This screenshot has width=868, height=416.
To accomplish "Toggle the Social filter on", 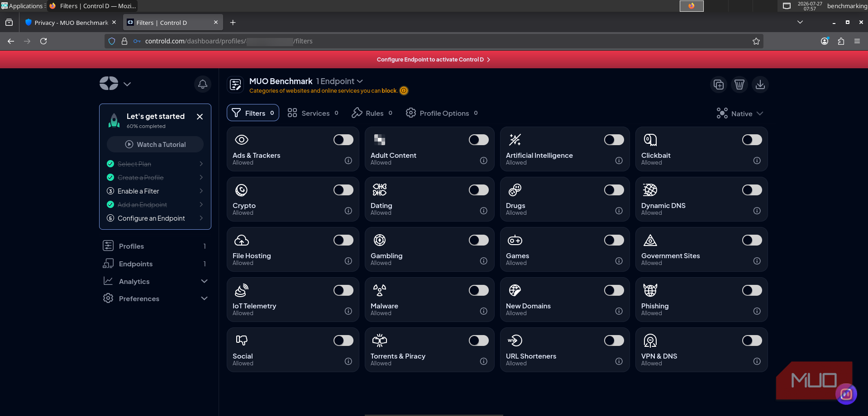I will [x=343, y=340].
